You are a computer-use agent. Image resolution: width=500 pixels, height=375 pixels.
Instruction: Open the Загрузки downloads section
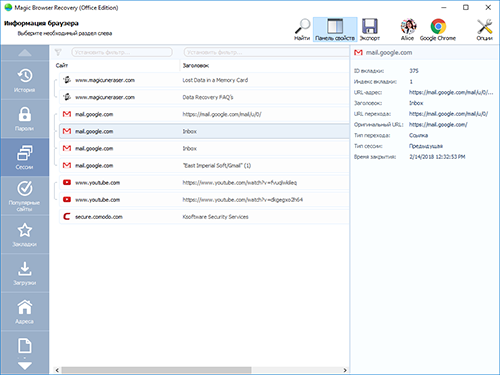coord(25,273)
